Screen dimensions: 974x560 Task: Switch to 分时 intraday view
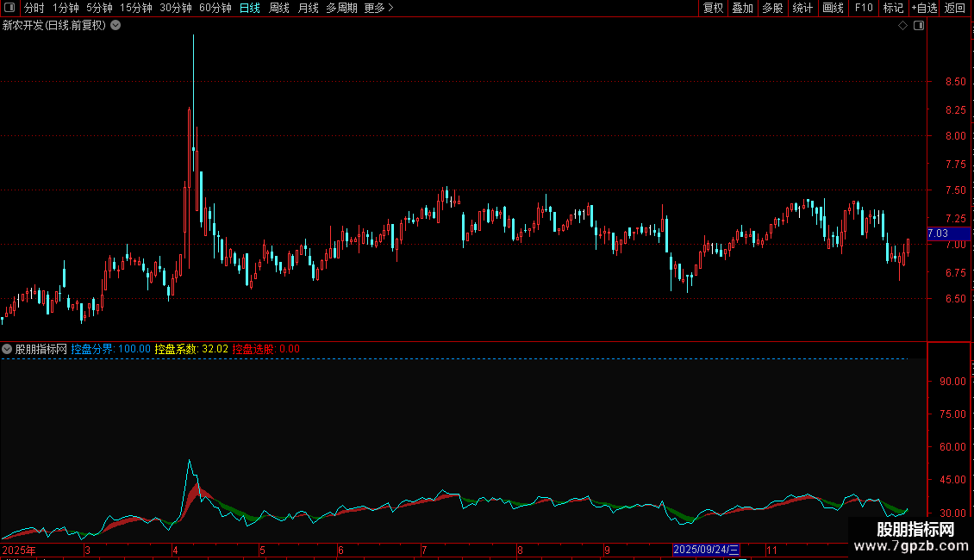(34, 8)
